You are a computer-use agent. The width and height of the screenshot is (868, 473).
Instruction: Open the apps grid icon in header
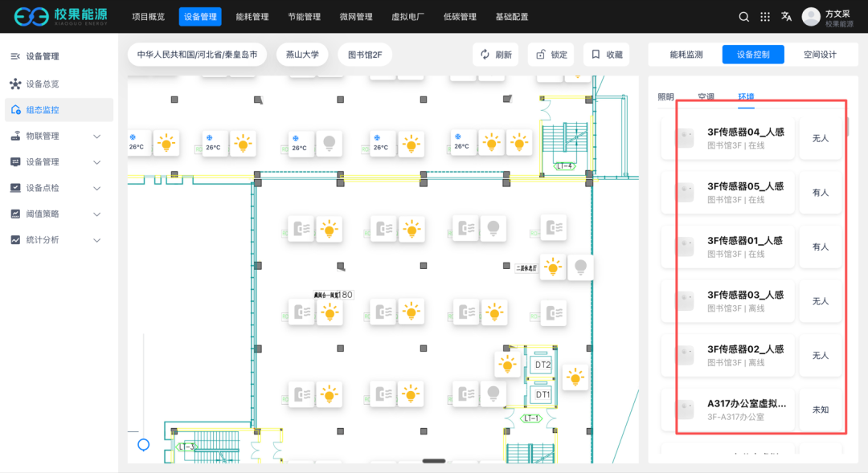tap(765, 17)
